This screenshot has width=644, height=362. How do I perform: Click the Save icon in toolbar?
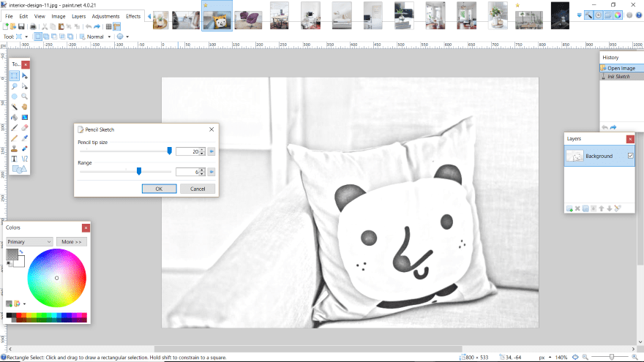tap(22, 26)
